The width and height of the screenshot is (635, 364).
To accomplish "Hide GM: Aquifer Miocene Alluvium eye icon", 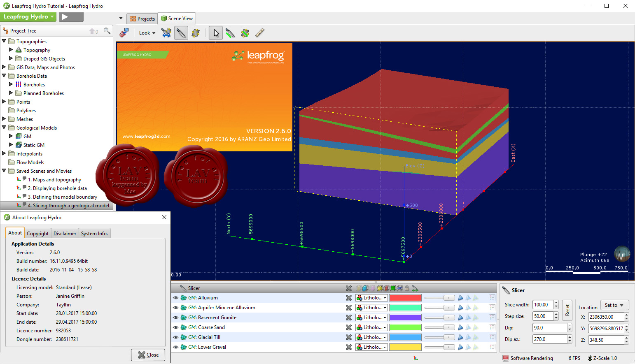I will point(176,308).
